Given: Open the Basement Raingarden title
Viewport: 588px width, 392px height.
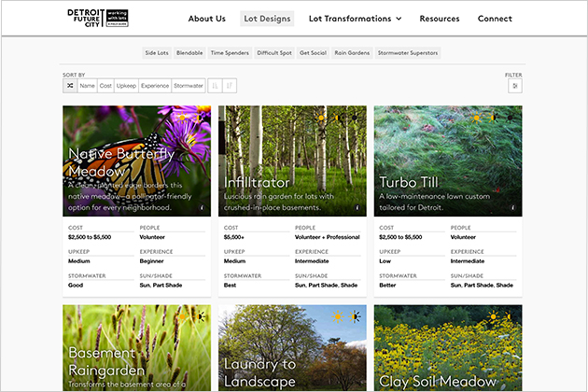Looking at the screenshot, I should (x=106, y=361).
